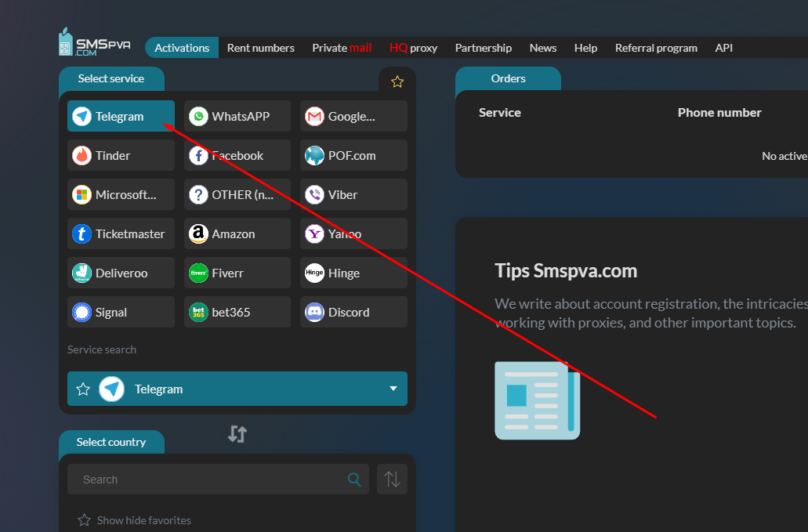
Task: Click the Microsoft service icon
Action: (82, 194)
